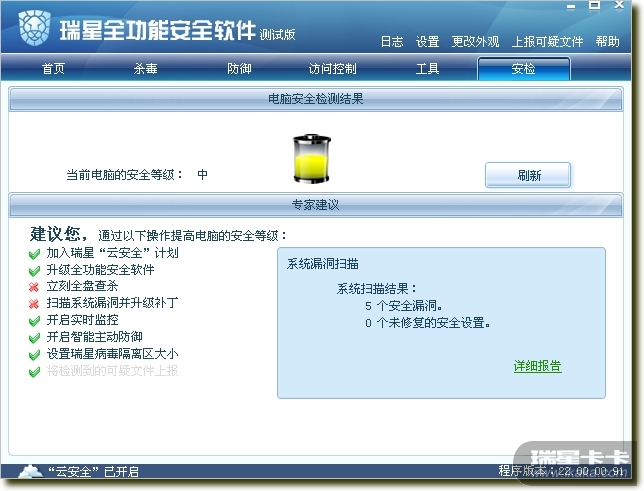Click suggestion 扫描系统漏洞并升级补丁

(112, 303)
